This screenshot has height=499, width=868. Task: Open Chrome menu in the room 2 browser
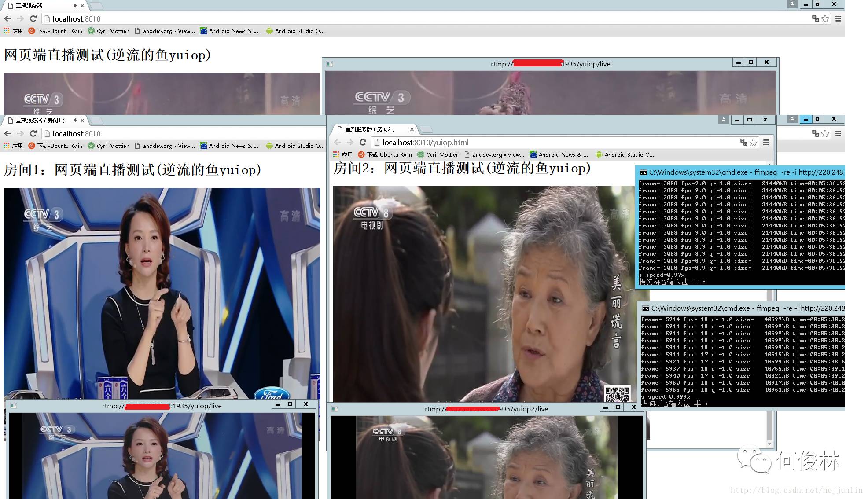pyautogui.click(x=766, y=142)
